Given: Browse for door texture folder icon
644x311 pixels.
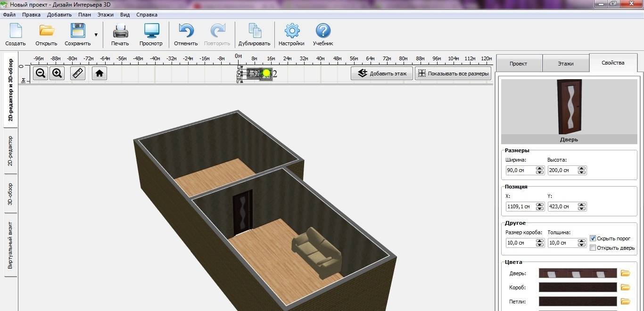Looking at the screenshot, I should pos(625,273).
